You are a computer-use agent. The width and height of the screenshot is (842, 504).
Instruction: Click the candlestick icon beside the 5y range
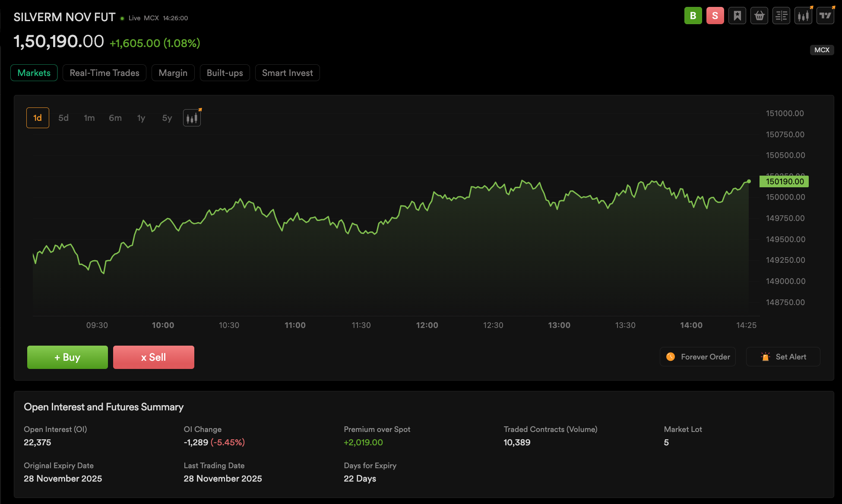click(x=192, y=118)
